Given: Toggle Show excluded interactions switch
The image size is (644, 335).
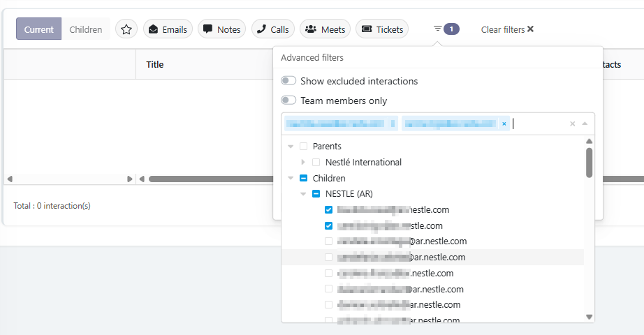Looking at the screenshot, I should point(288,81).
